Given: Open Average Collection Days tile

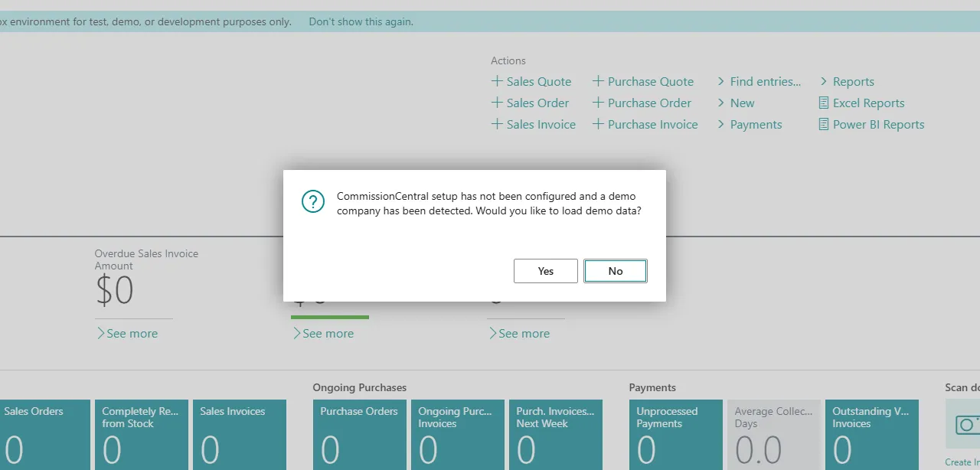Looking at the screenshot, I should tap(773, 435).
